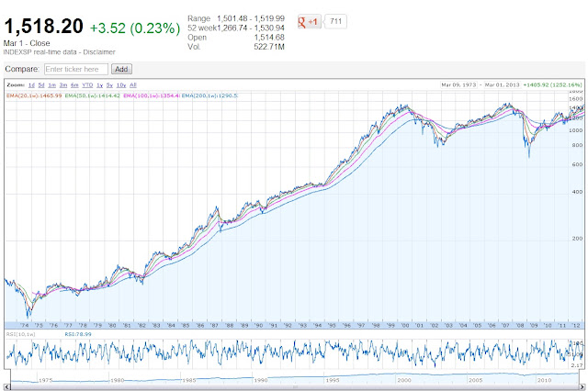The height and width of the screenshot is (391, 588).
Task: Set zoom to 1y
Action: tap(100, 85)
